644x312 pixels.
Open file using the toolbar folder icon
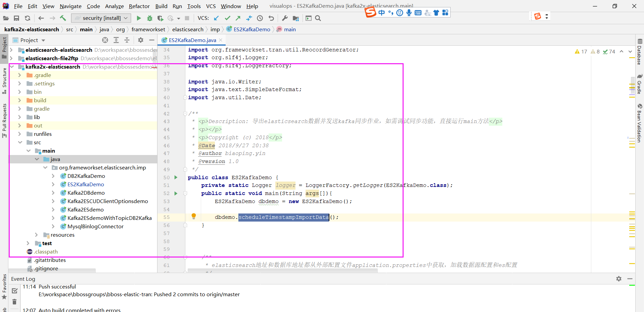pyautogui.click(x=6, y=18)
